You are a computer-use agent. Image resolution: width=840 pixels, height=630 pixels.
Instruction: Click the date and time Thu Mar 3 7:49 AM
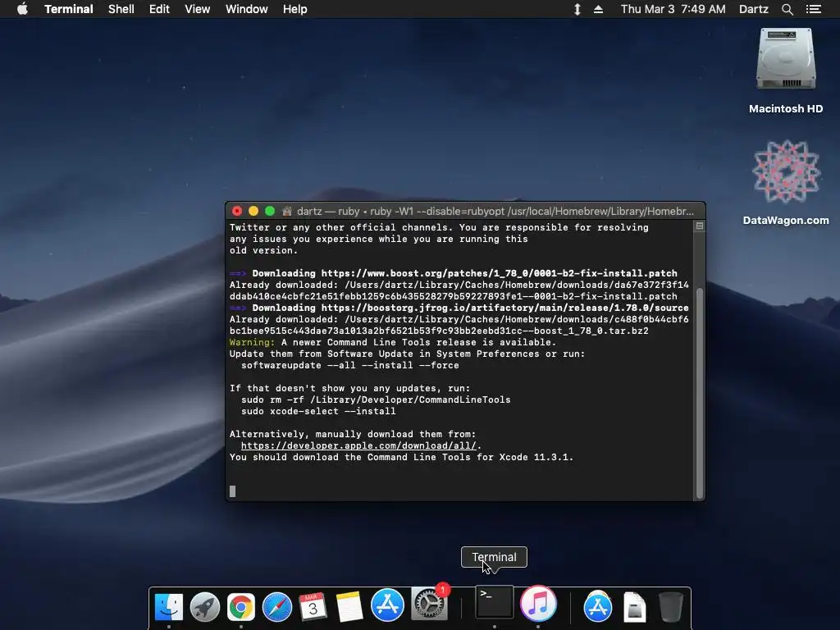pos(673,9)
